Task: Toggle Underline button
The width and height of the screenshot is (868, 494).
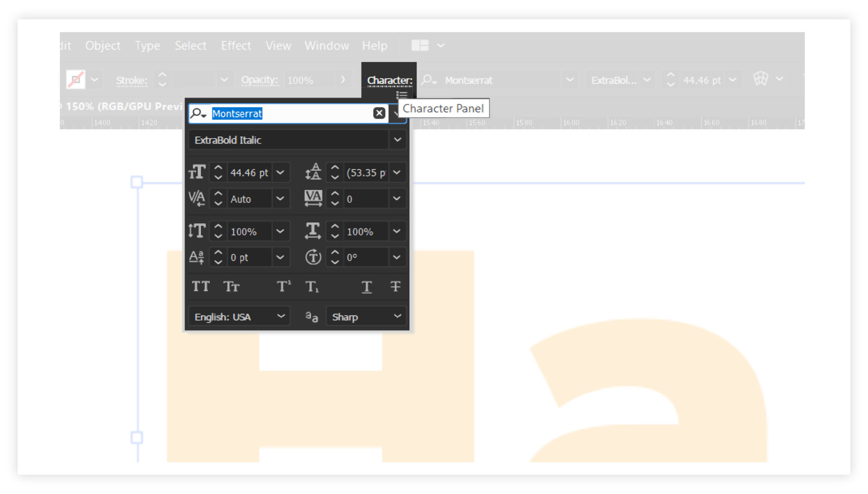Action: 367,287
